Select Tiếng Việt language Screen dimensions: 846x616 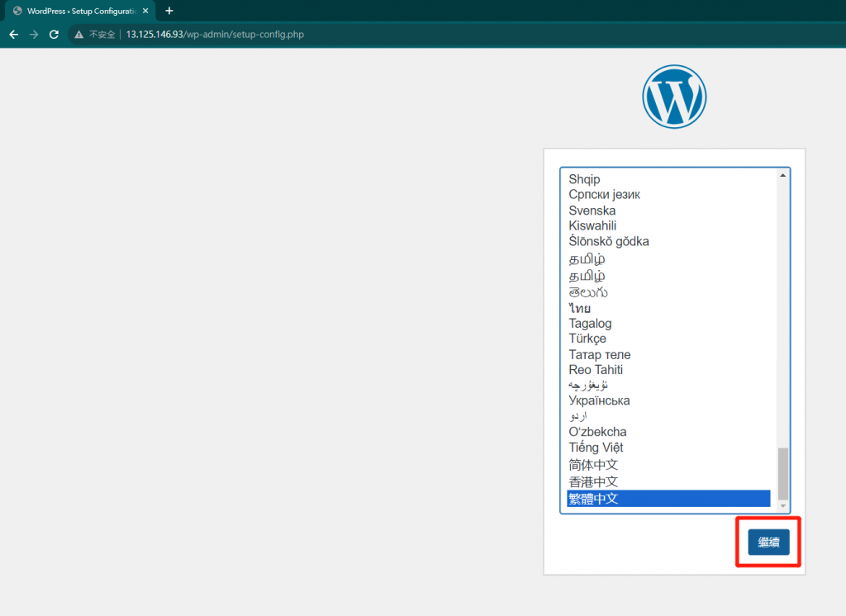(x=668, y=448)
